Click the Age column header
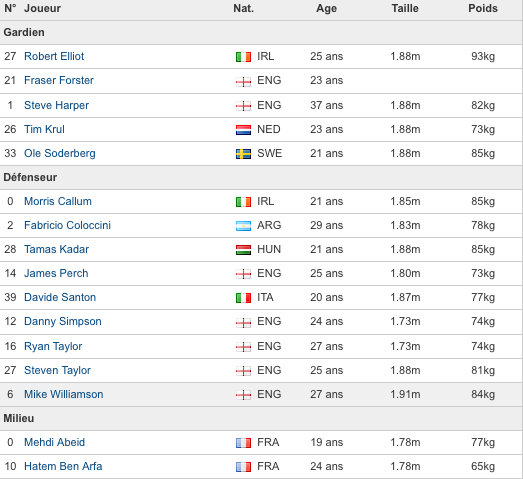 [x=327, y=9]
